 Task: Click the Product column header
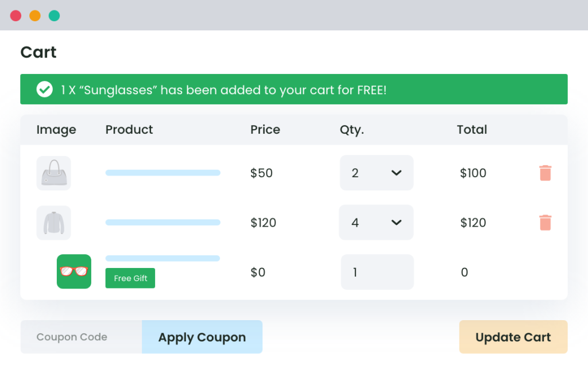129,130
